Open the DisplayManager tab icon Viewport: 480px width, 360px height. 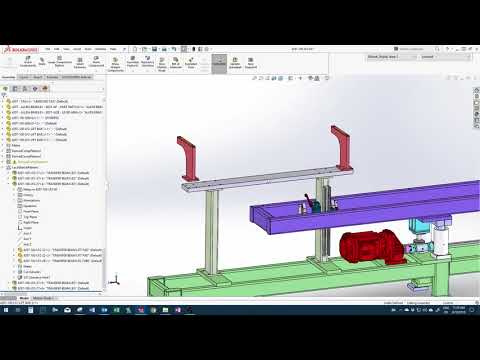click(45, 88)
